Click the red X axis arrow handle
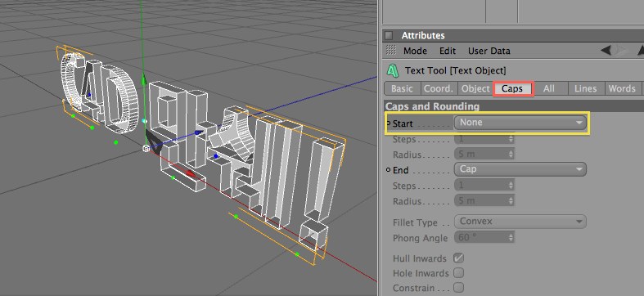The height and width of the screenshot is (296, 644). [190, 174]
